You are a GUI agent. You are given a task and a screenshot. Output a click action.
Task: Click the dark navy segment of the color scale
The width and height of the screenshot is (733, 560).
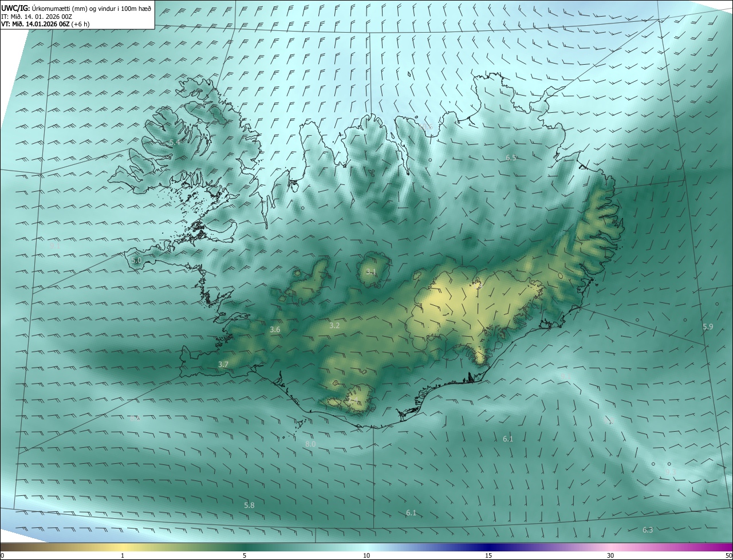coord(488,547)
